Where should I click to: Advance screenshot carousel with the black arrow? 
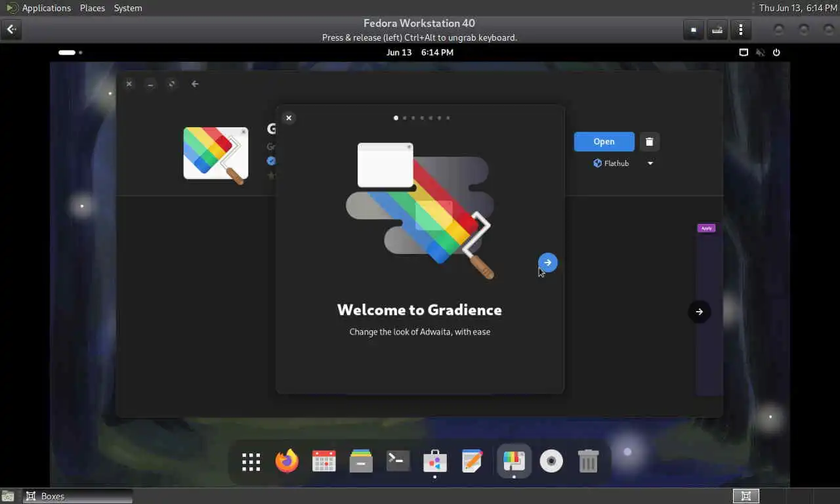[699, 312]
